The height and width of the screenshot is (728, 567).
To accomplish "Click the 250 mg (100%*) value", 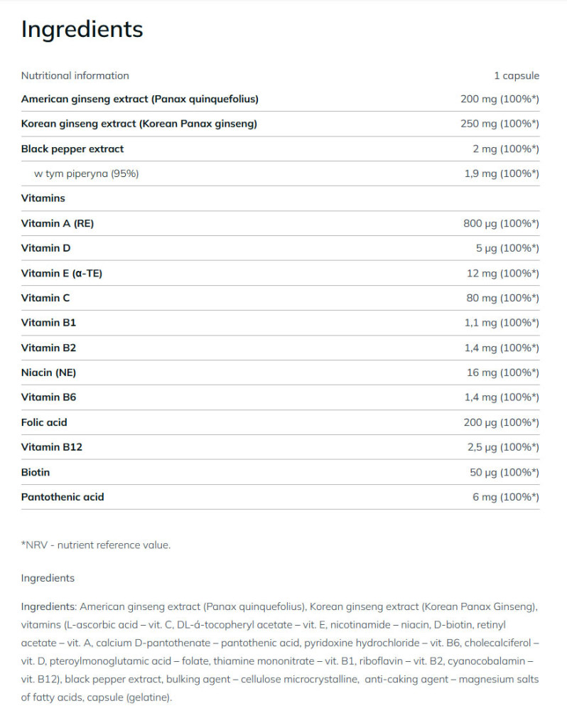I will click(x=499, y=124).
